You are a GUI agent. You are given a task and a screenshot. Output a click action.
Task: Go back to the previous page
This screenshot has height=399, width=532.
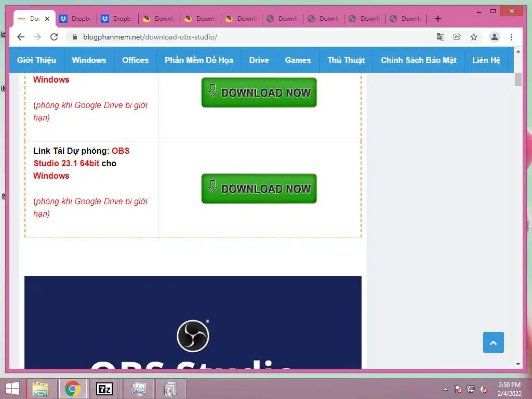tap(21, 37)
